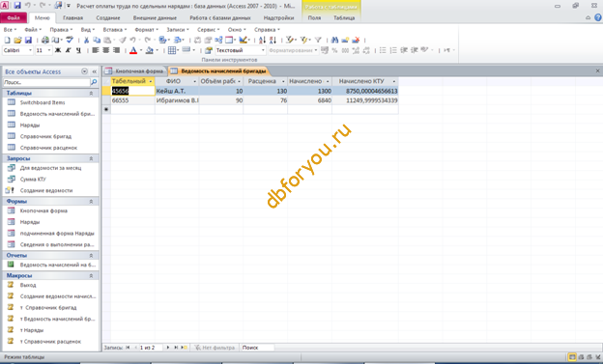
Task: Sort ascending with the A-Z icon
Action: click(262, 40)
